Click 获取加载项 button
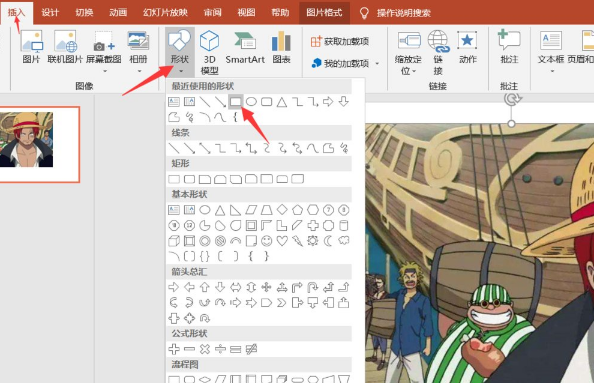Image resolution: width=594 pixels, height=383 pixels. [x=340, y=41]
